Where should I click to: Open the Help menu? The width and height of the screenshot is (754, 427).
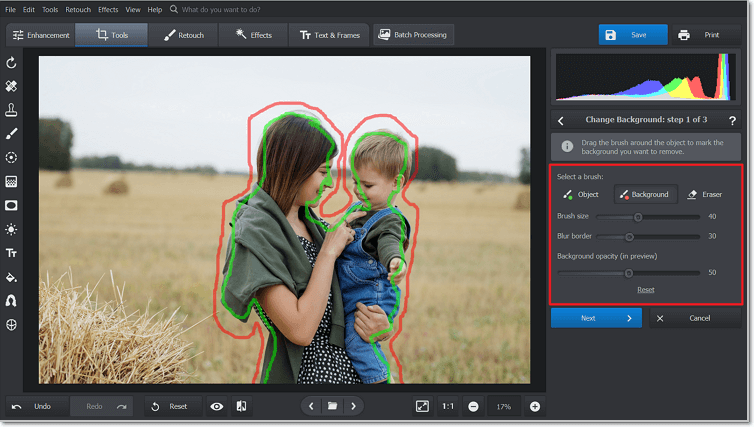(155, 10)
